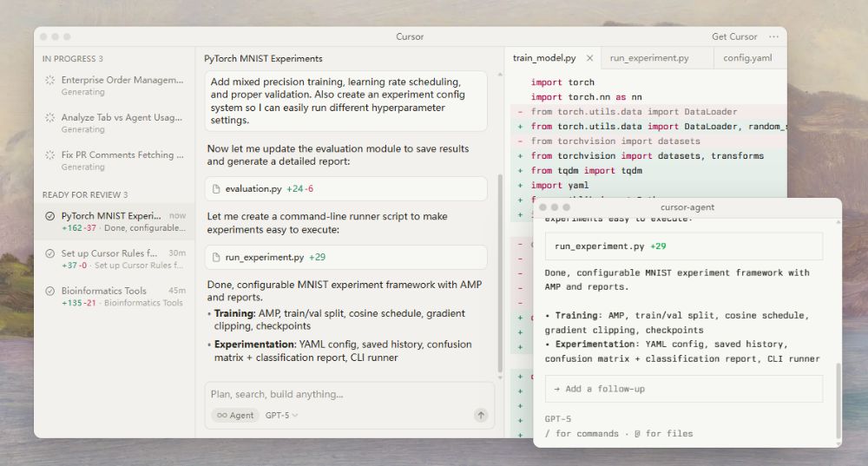Click the Add a follow-up input field

click(683, 389)
